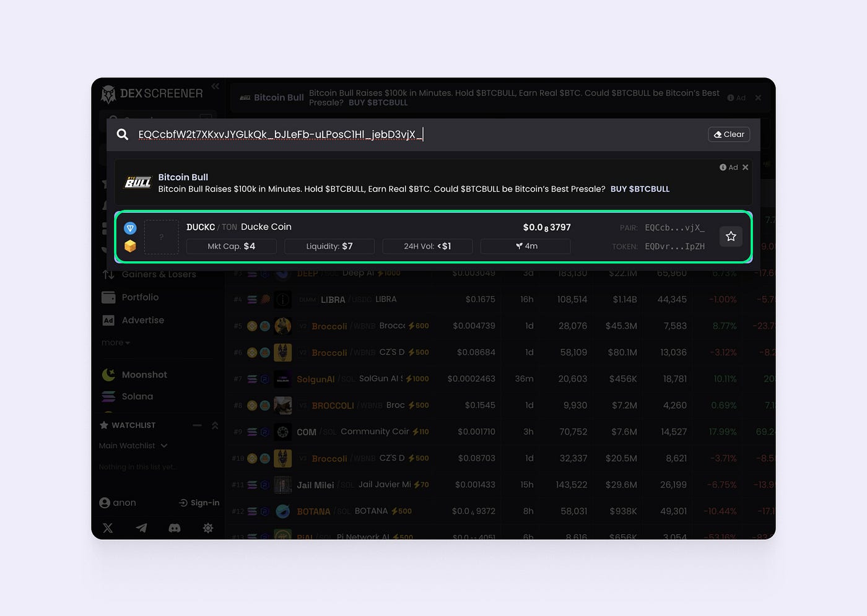The height and width of the screenshot is (616, 867).
Task: Click the TON chain icon on Ducke Coin result
Action: coord(130,228)
